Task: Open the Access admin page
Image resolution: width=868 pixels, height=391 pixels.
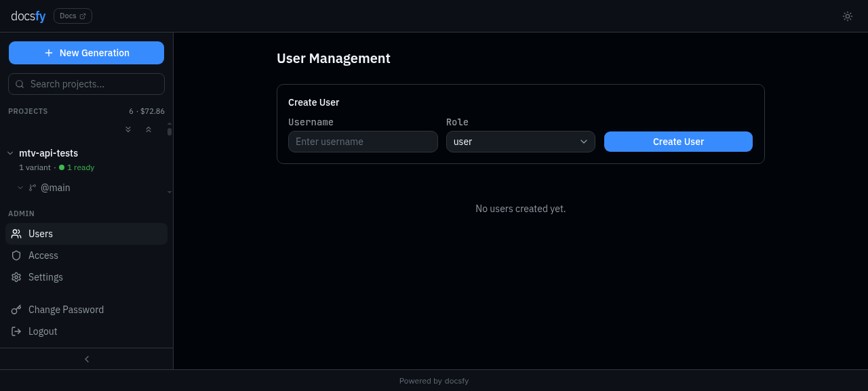Action: (86, 255)
